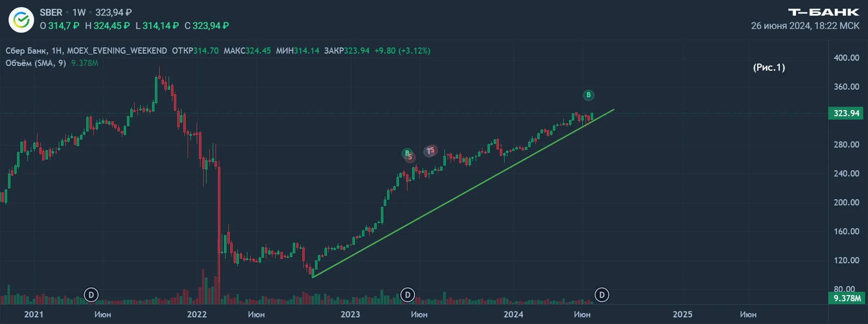Click the 240.00 price axis label
Viewport: 868px width, 324px height.
846,174
